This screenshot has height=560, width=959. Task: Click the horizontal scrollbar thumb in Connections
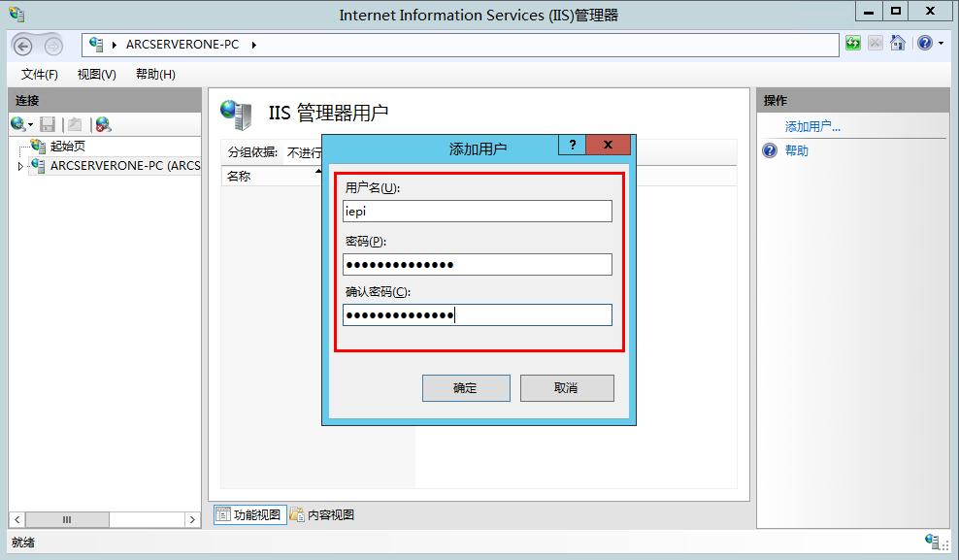tap(67, 519)
